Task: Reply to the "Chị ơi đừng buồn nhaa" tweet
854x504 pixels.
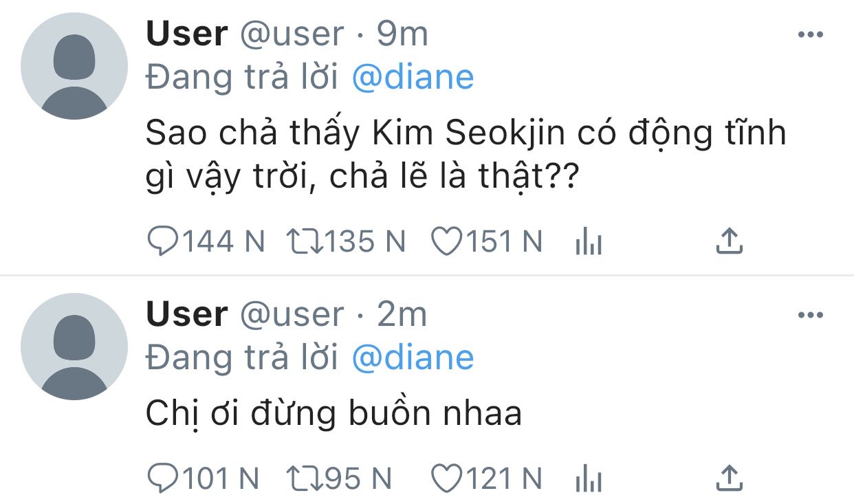Action: click(162, 478)
